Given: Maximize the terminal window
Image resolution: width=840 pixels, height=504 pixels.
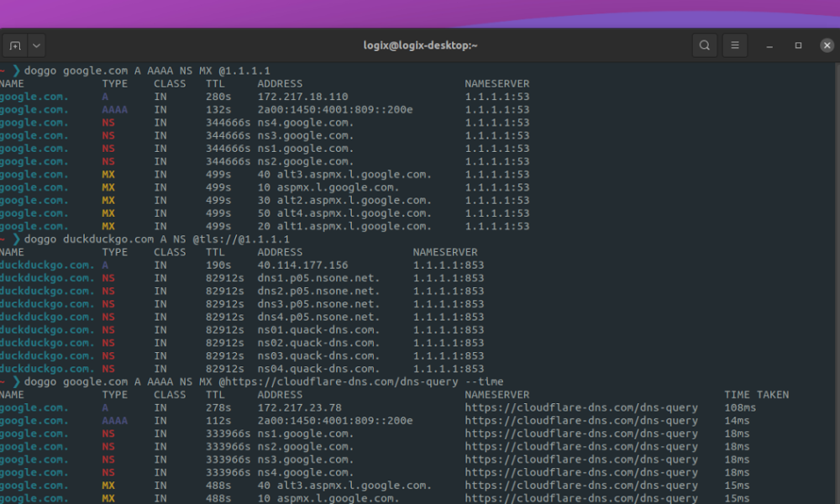Looking at the screenshot, I should click(798, 45).
